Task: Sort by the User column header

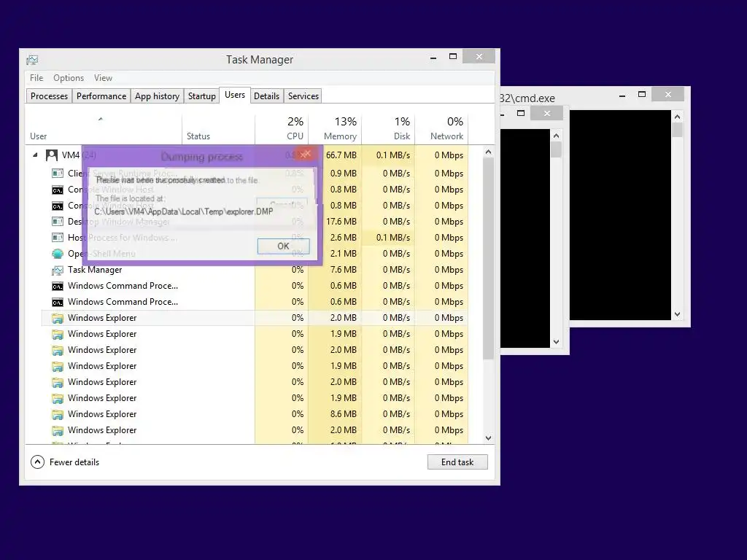Action: click(104, 130)
